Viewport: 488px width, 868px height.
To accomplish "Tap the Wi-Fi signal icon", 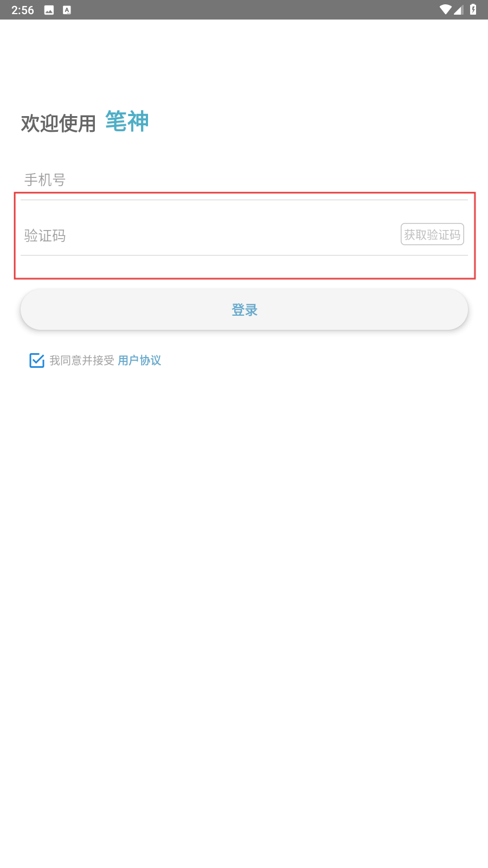I will click(x=446, y=10).
